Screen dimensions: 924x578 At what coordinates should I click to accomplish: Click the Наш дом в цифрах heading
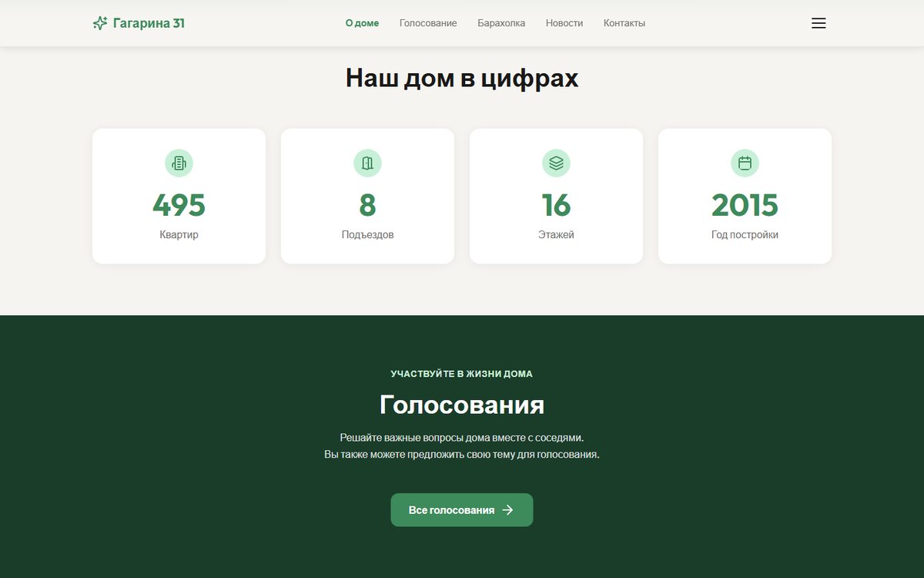[462, 78]
